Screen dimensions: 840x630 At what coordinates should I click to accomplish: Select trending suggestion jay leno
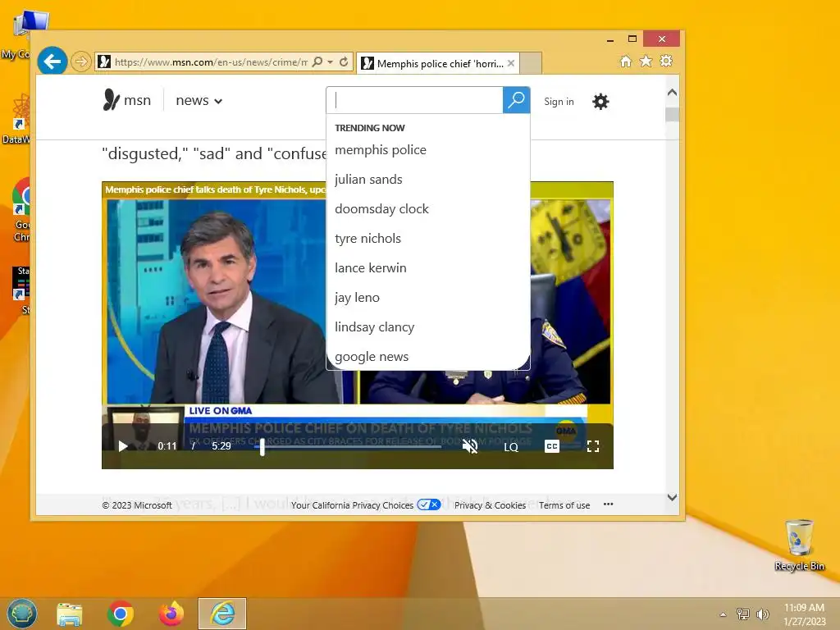[357, 297]
